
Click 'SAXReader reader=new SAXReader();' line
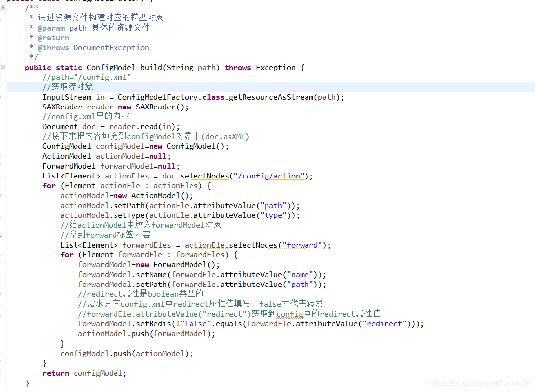coord(115,107)
